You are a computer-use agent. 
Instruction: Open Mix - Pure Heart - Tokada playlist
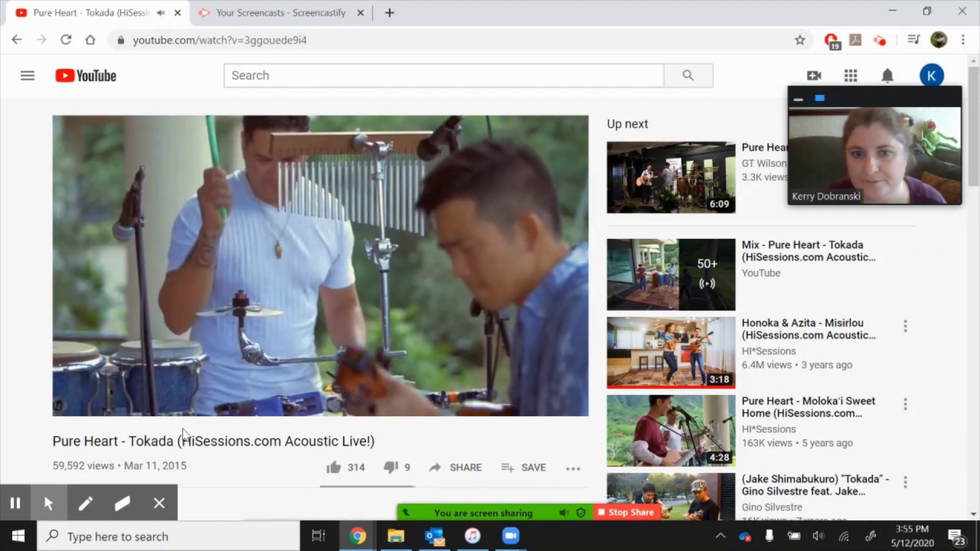808,251
